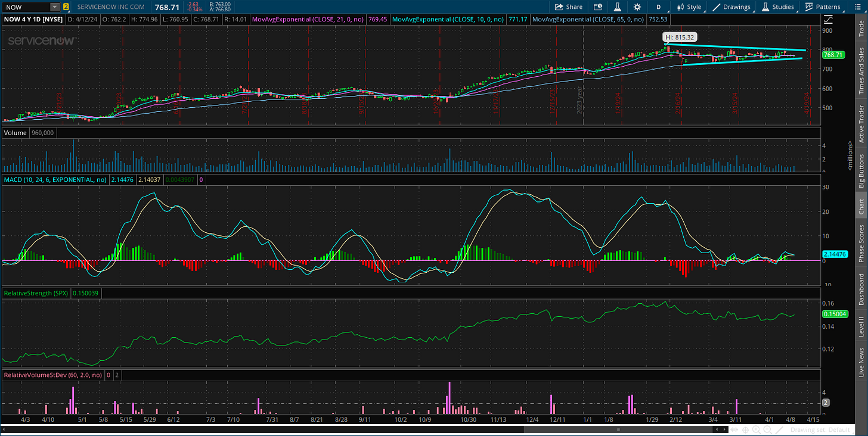Click the yellow link number 2 badge
This screenshot has height=436, width=868.
(x=66, y=7)
